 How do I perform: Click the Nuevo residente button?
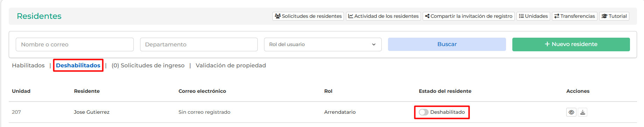point(571,44)
